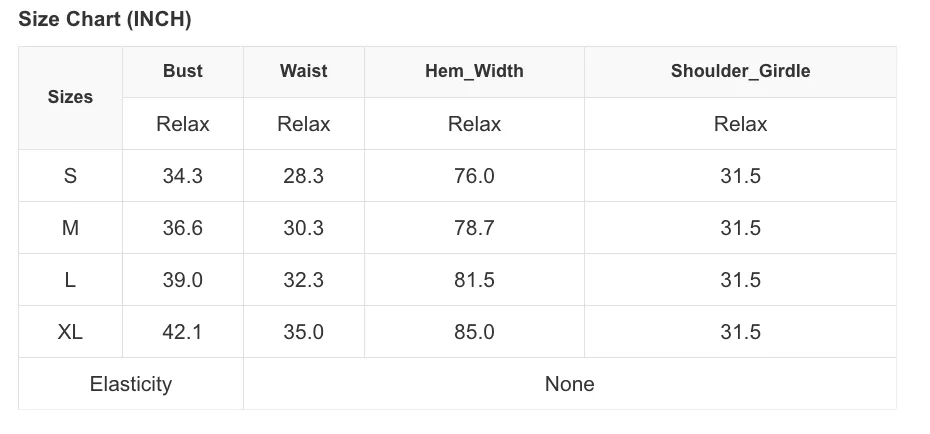Viewport: 930px width, 434px height.
Task: Select hem width value 76.0
Action: point(474,176)
